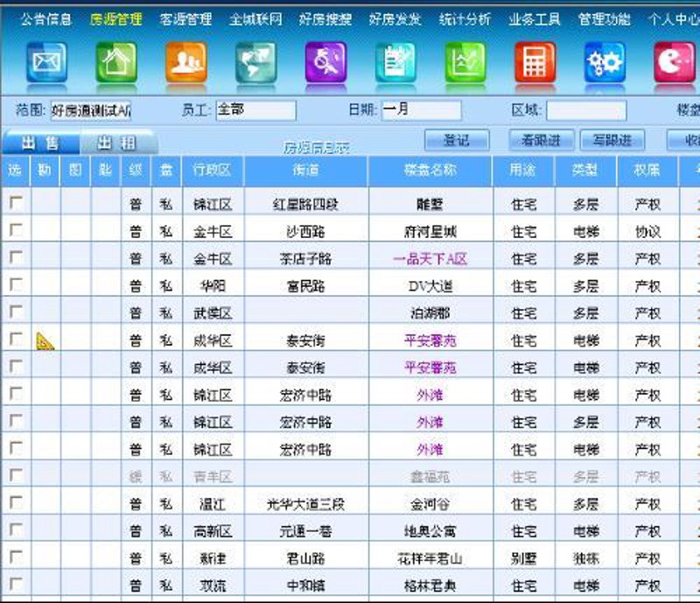The height and width of the screenshot is (603, 700).
Task: Select the 业务工具 menu item
Action: click(x=535, y=19)
